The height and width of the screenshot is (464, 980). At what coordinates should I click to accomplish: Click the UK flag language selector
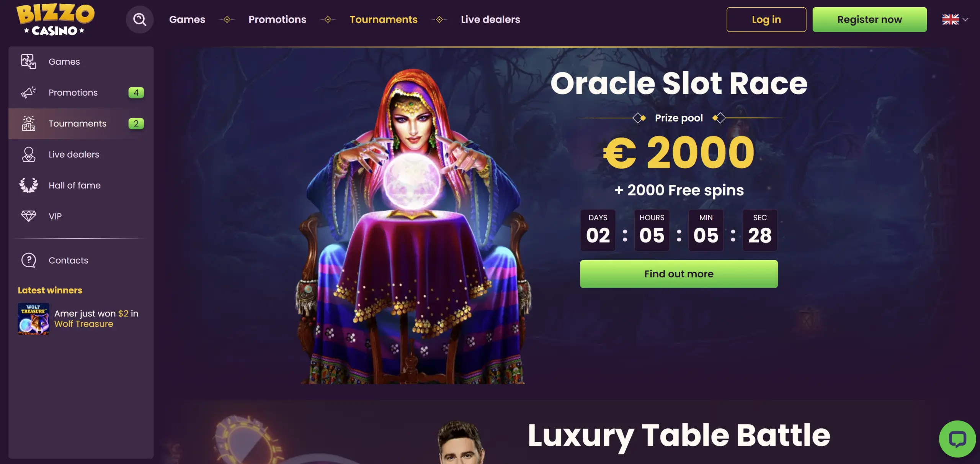pyautogui.click(x=951, y=20)
